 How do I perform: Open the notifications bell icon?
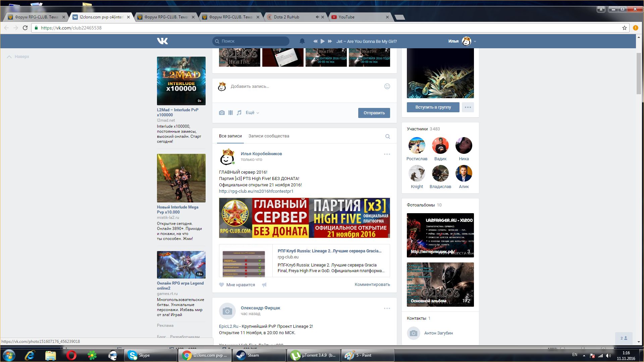point(302,41)
